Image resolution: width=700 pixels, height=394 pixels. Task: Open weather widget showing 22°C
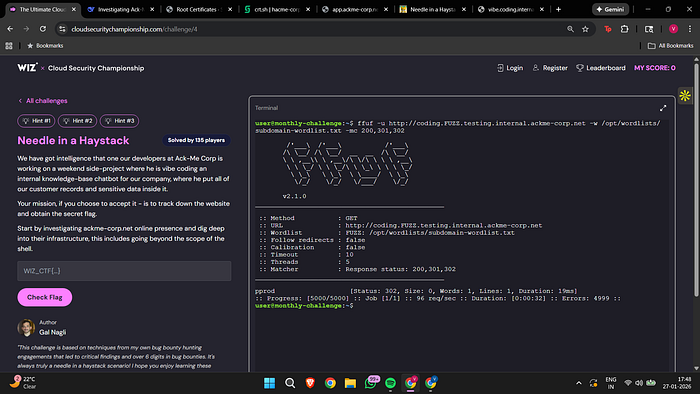click(x=23, y=382)
